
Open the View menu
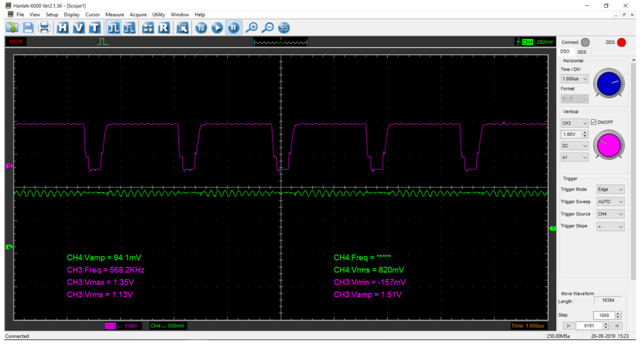point(35,15)
